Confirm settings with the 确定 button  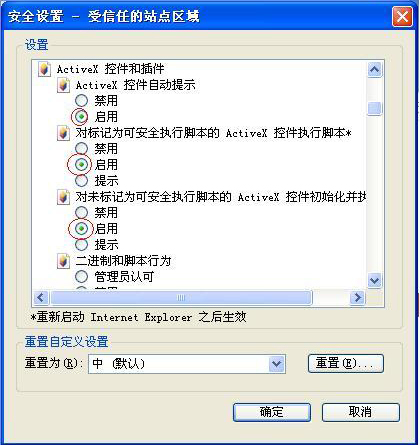tap(272, 412)
